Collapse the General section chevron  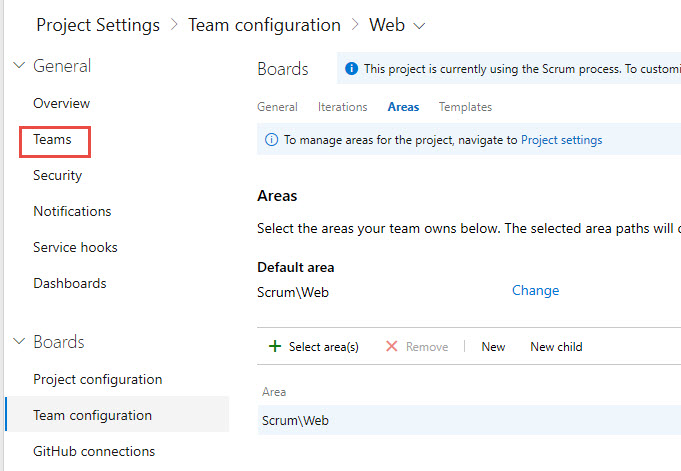click(18, 66)
